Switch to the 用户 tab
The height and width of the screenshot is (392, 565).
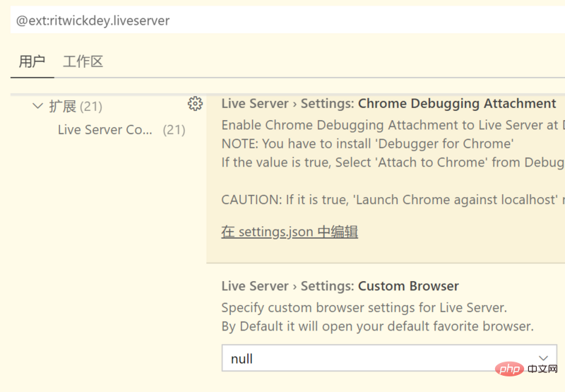pos(32,61)
